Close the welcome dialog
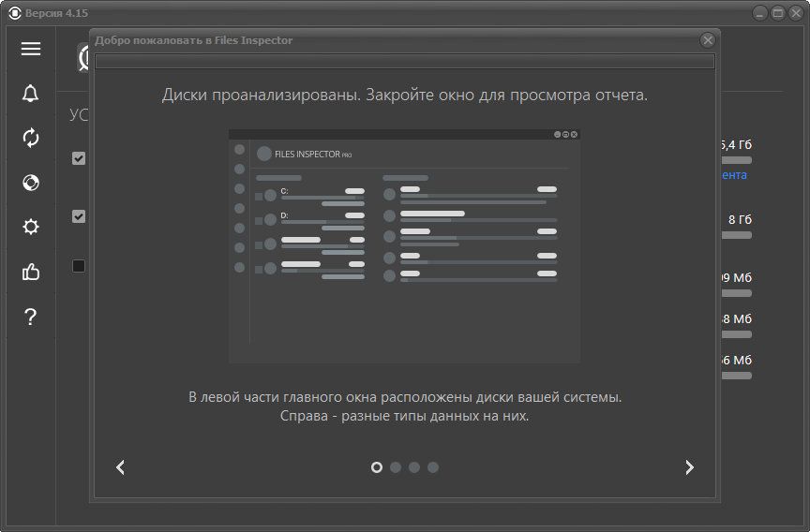This screenshot has width=810, height=532. coord(708,39)
